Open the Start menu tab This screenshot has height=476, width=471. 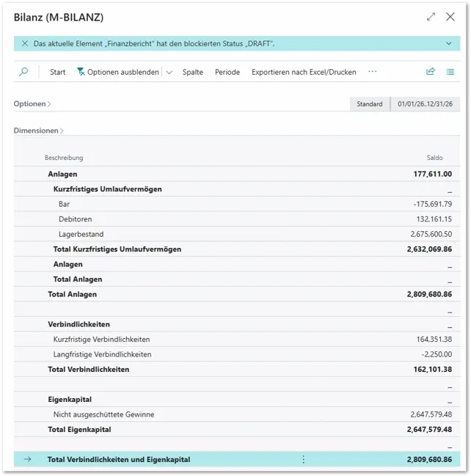point(57,73)
